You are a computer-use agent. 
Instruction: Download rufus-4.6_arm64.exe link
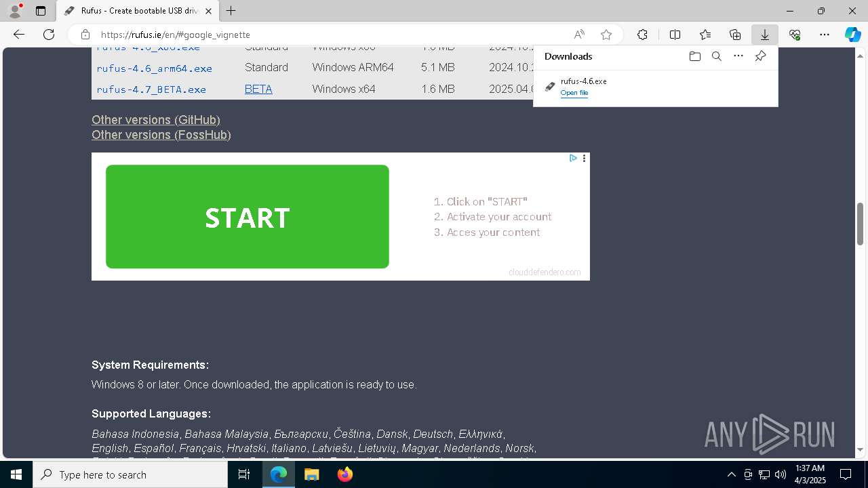155,68
